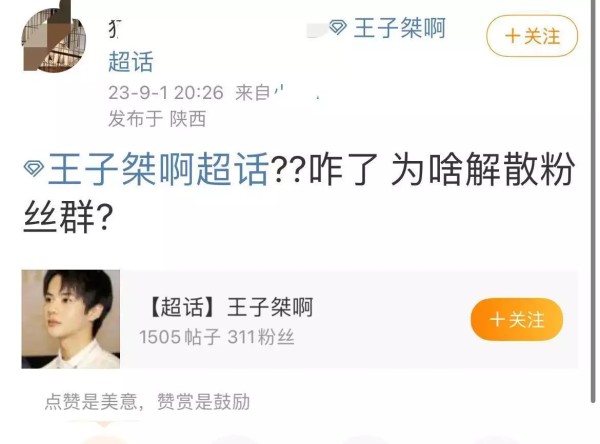Click the diamond icon beside top 王子桀啊
600x444 pixels.
click(338, 27)
